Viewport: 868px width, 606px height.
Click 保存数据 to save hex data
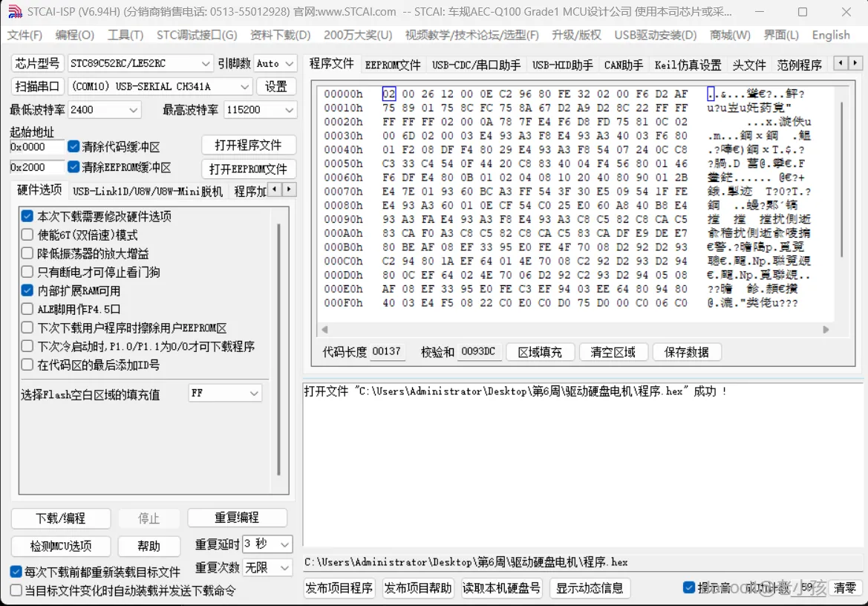(x=686, y=353)
